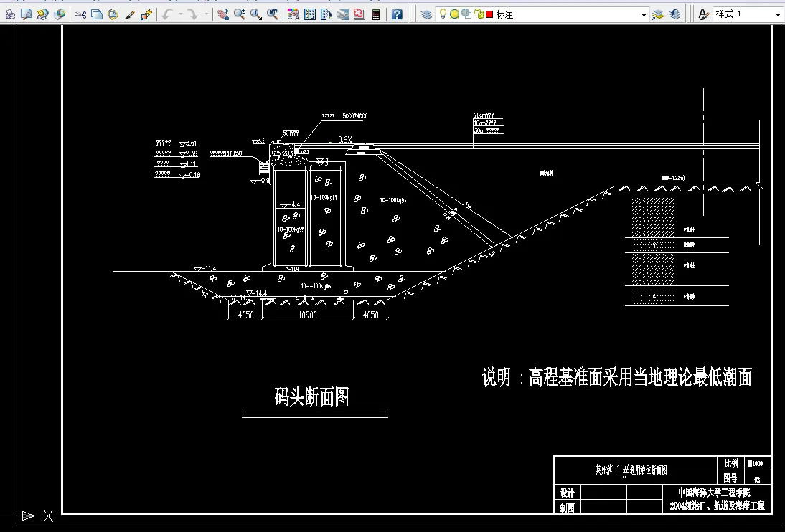Launch the QuickCalc calculator icon
Image resolution: width=785 pixels, height=532 pixels.
pyautogui.click(x=376, y=13)
